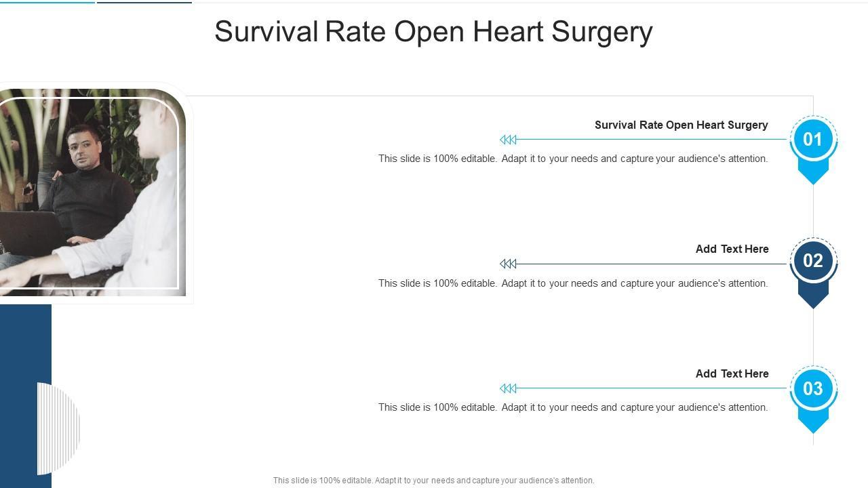Click the 03 numbered badge icon

click(812, 388)
